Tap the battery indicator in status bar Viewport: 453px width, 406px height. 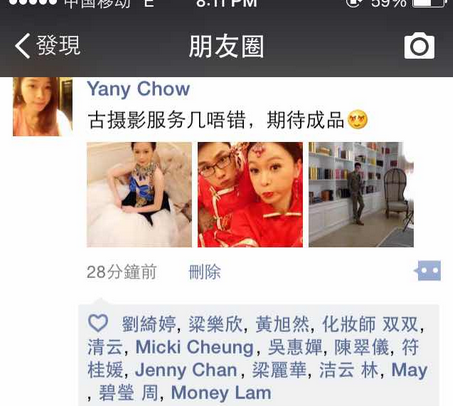(429, 3)
